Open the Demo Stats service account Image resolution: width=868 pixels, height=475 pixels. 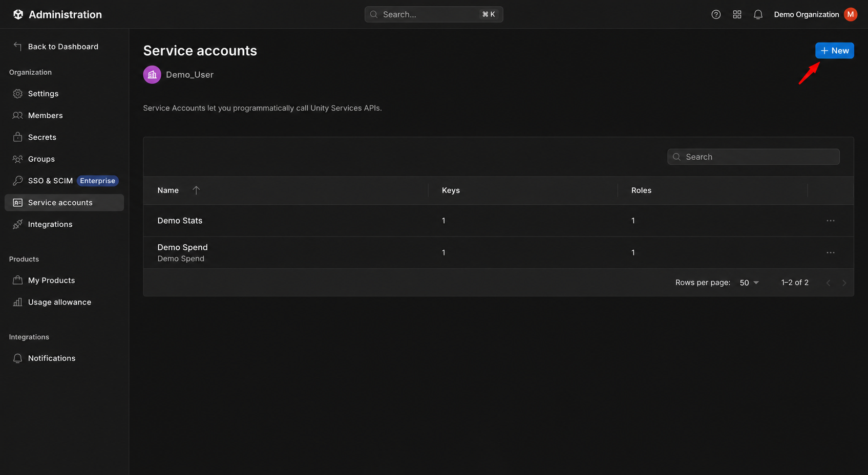click(180, 221)
